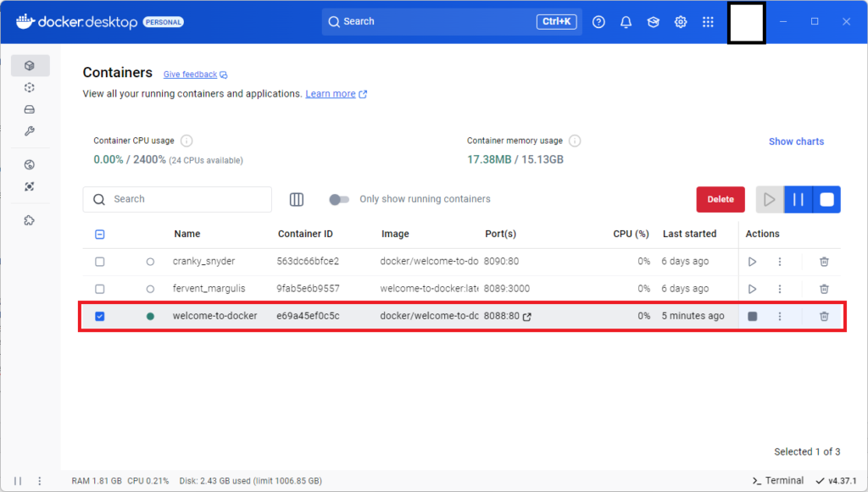
Task: Click the header Search bar
Action: pos(452,22)
